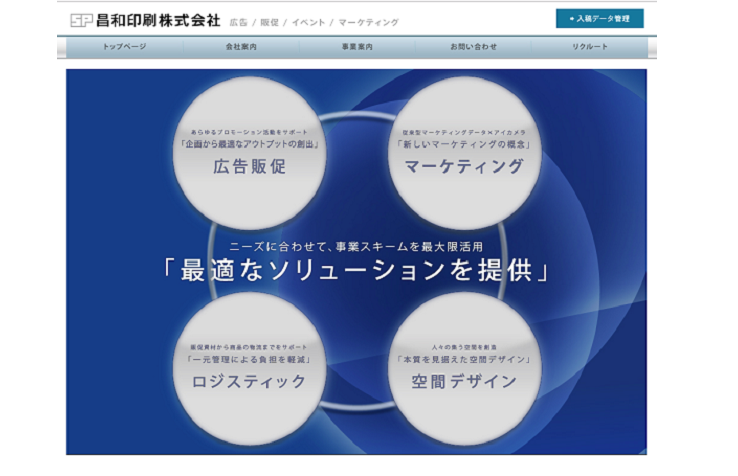Click the 「最適なソリューションを提供」 headline
Screen dimensions: 738x476
tap(358, 271)
